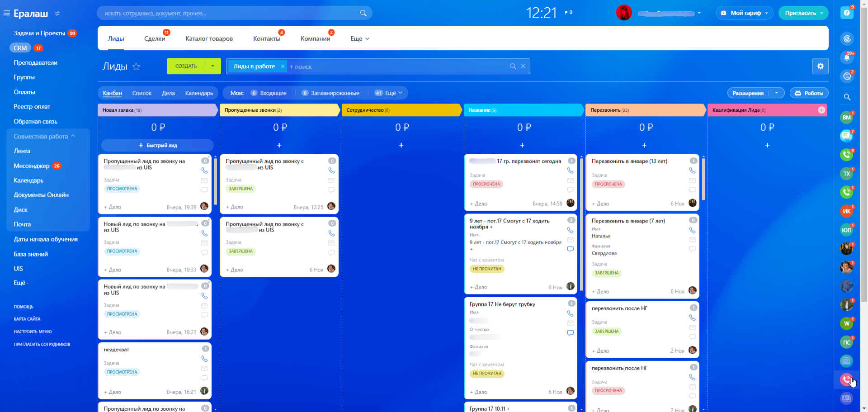Remove the 'Лиды в работе' filter chip
The width and height of the screenshot is (868, 412).
point(283,66)
